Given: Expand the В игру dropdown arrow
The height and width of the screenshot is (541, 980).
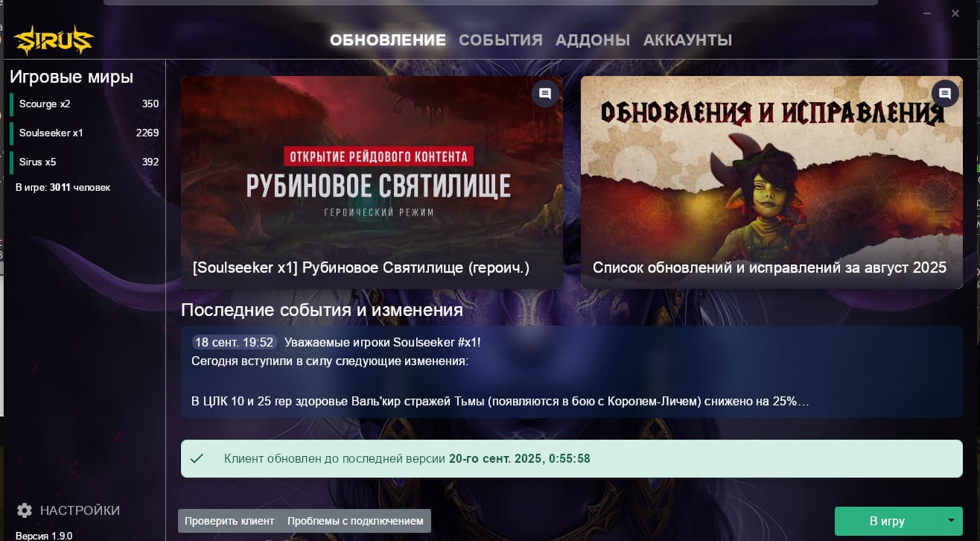Looking at the screenshot, I should pos(950,521).
